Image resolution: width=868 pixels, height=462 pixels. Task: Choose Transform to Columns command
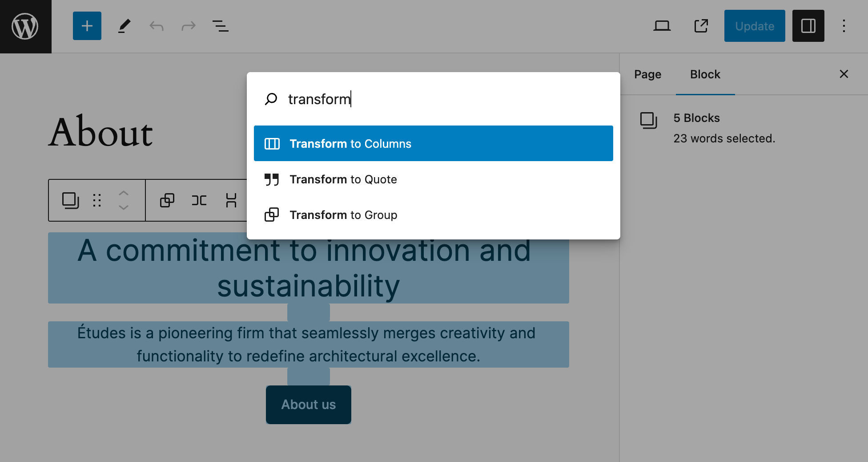[x=433, y=143]
